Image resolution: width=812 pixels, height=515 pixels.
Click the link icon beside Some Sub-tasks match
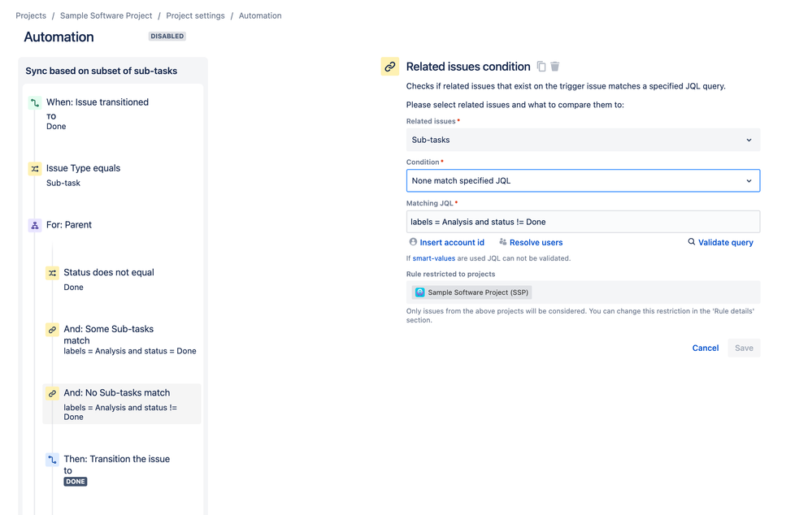click(52, 330)
